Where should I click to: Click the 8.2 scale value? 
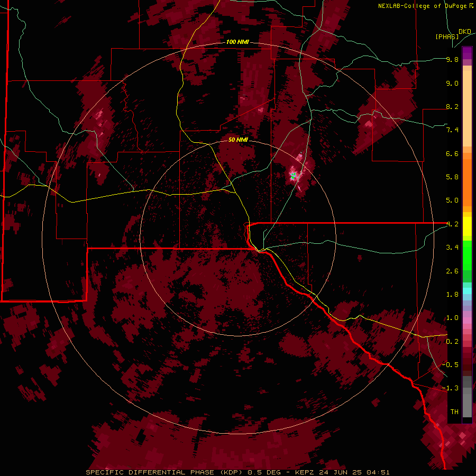point(452,106)
